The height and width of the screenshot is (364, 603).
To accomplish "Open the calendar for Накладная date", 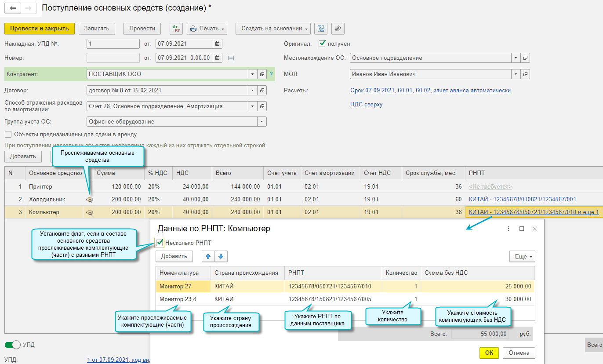I will tap(218, 44).
